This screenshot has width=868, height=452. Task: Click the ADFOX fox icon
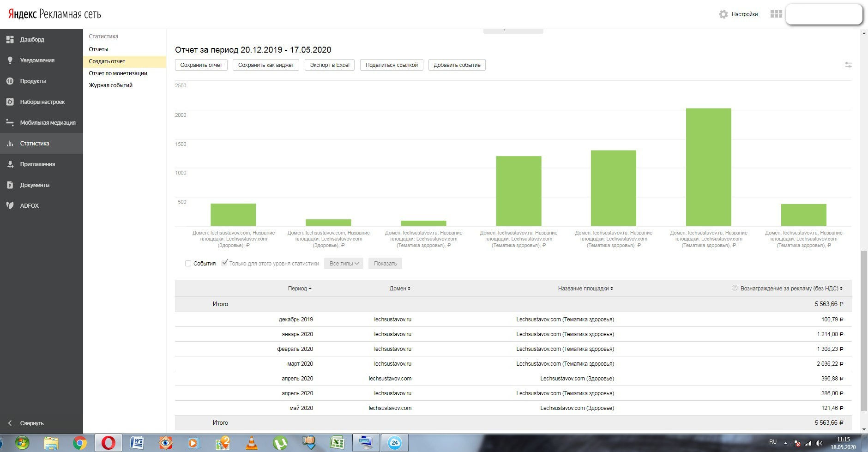coord(10,206)
